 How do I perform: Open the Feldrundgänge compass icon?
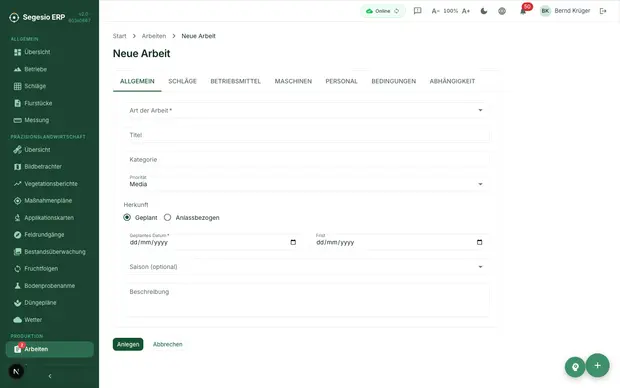point(17,235)
